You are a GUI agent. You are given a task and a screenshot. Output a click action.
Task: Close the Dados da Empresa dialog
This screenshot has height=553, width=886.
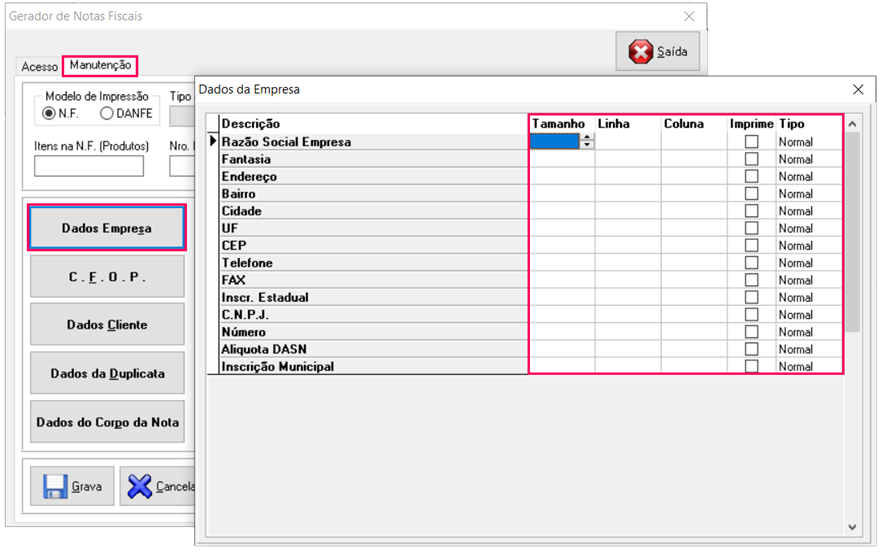coord(858,90)
